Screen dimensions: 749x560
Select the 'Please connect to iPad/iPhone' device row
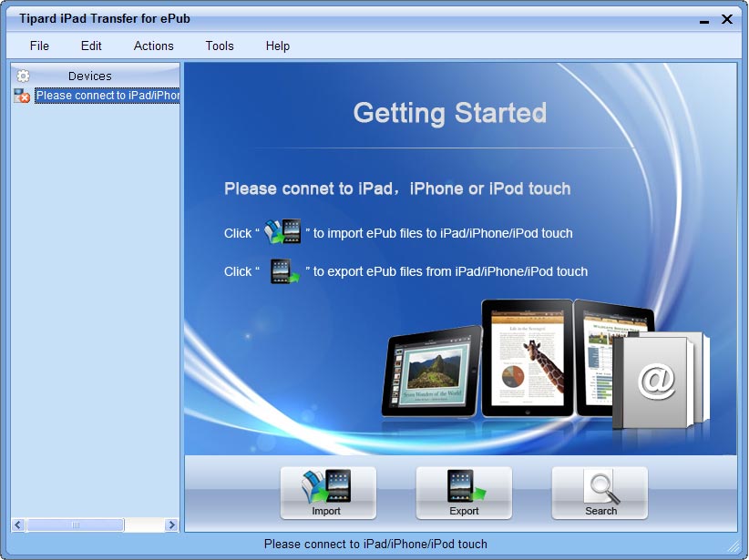point(108,96)
